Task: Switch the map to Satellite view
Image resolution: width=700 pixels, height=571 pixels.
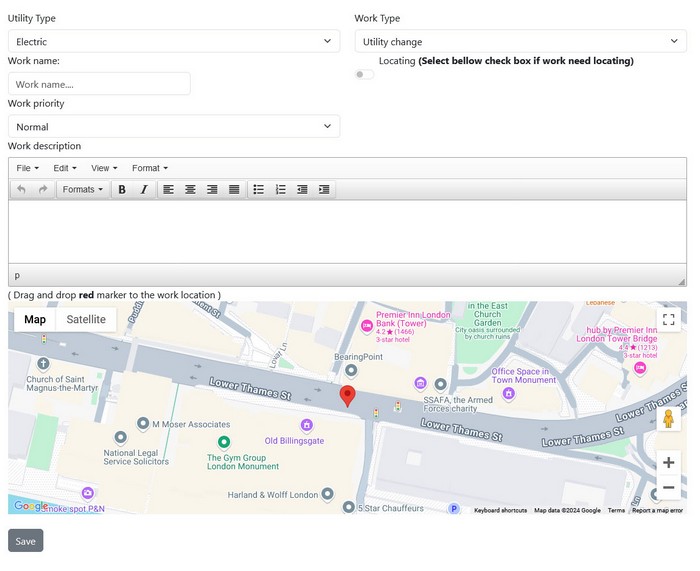Action: click(86, 320)
